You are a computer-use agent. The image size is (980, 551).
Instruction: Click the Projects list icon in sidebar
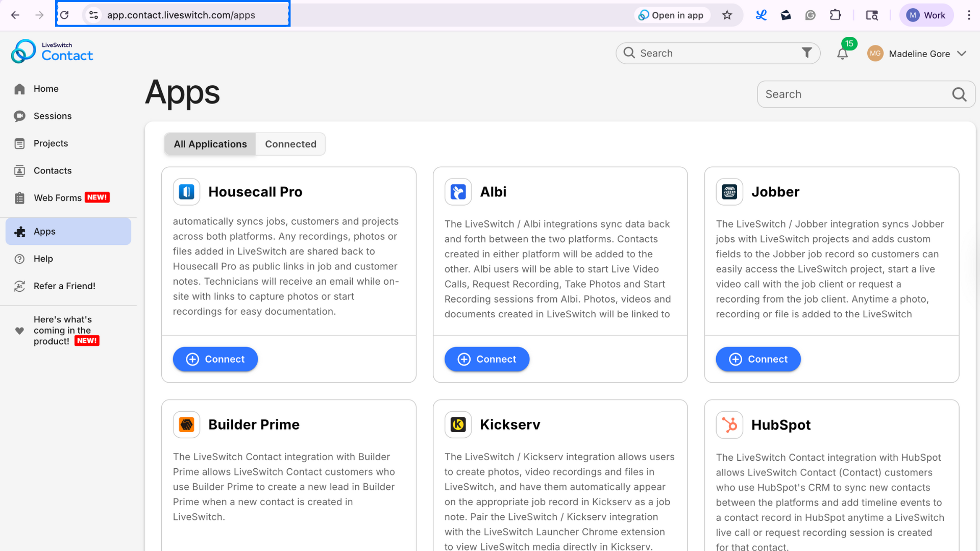point(19,144)
